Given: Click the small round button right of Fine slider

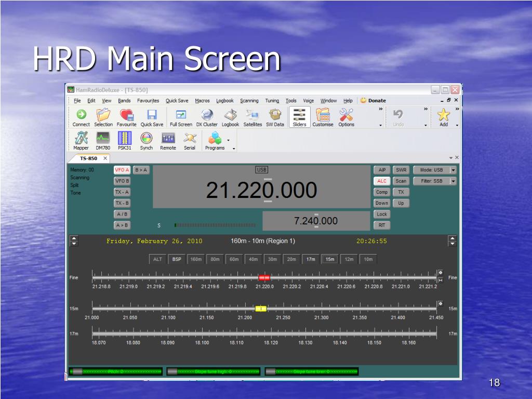Looking at the screenshot, I should (x=441, y=272).
